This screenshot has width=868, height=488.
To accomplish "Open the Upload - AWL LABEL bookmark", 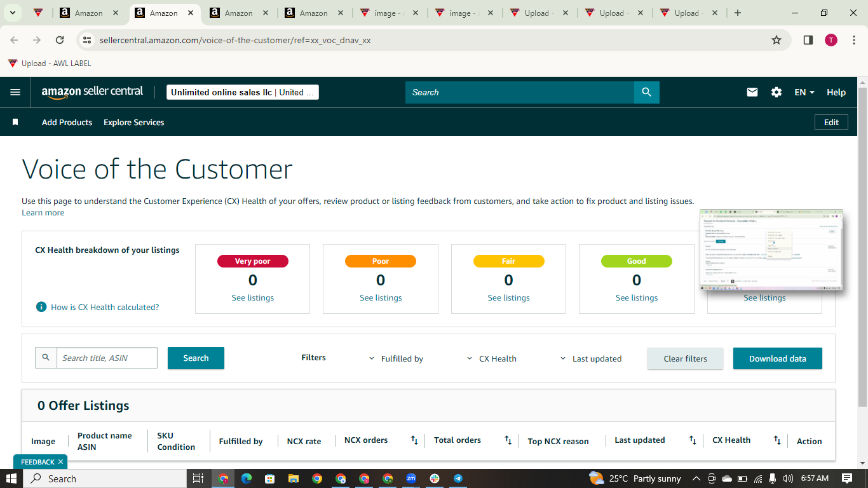I will 50,63.
